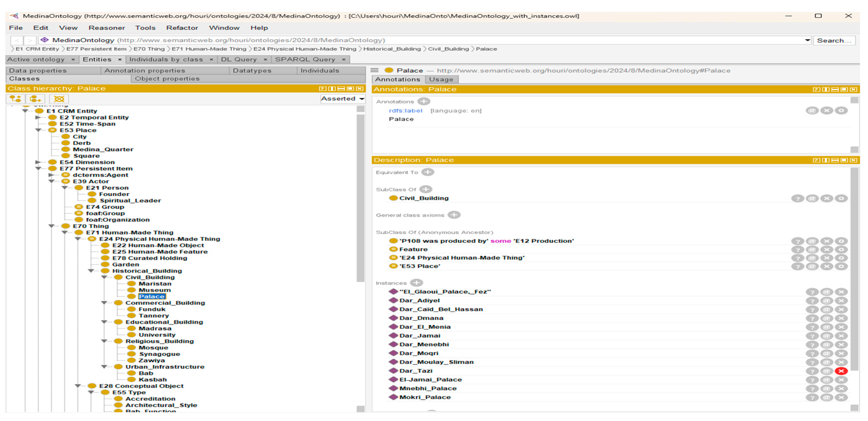The width and height of the screenshot is (868, 421).
Task: Click the Add sibling class icon
Action: [x=35, y=99]
